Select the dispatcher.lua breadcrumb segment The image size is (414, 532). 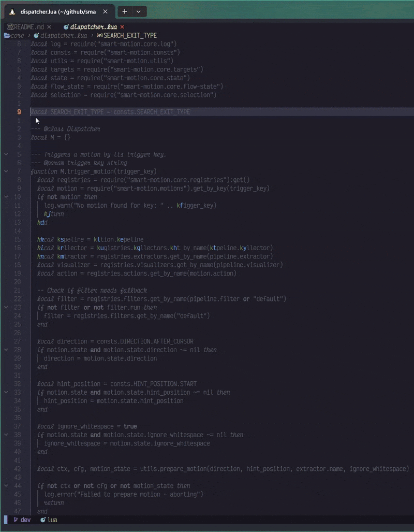pyautogui.click(x=64, y=35)
